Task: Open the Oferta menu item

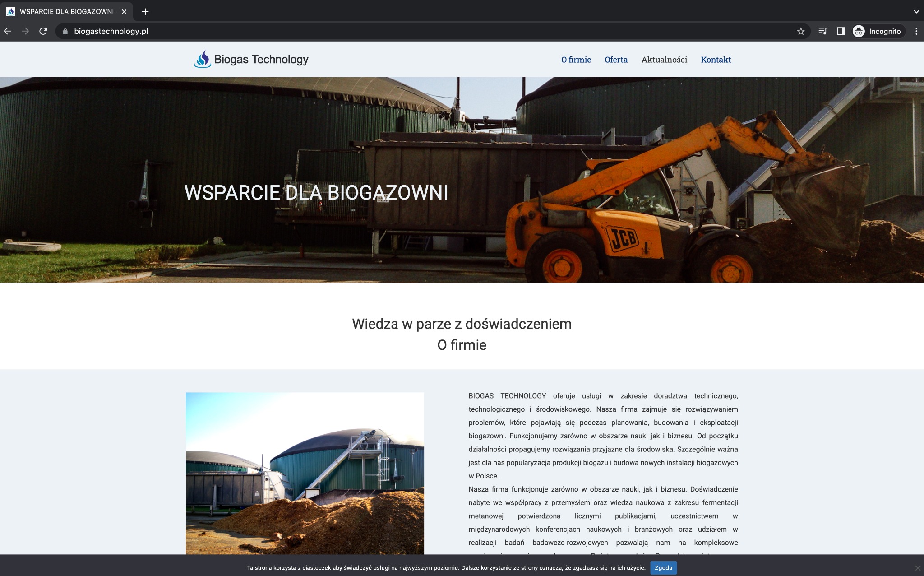Action: 616,60
